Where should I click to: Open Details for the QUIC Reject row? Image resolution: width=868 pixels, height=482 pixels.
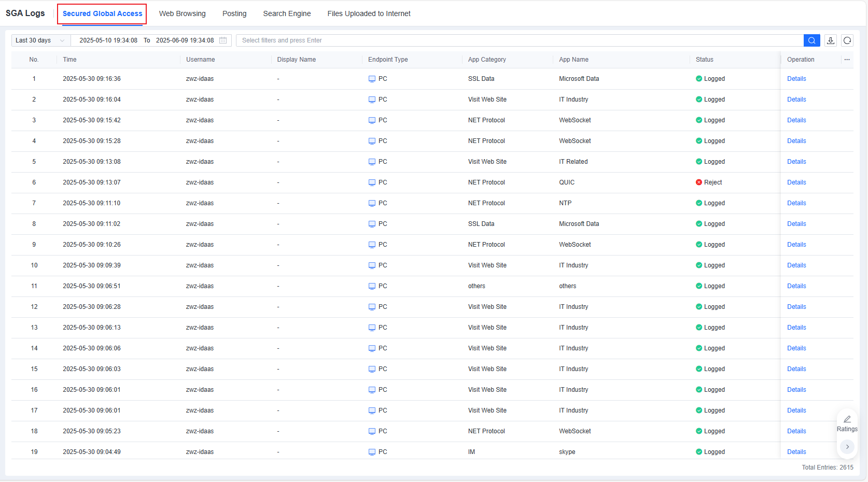click(796, 182)
